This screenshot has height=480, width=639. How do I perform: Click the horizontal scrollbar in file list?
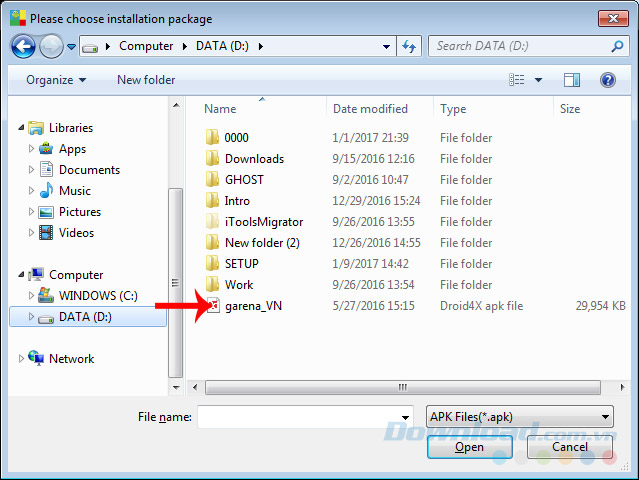pyautogui.click(x=400, y=387)
